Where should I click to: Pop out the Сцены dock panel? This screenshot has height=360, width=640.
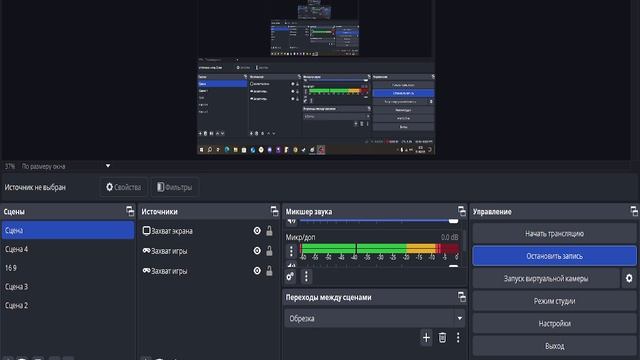coord(130,211)
